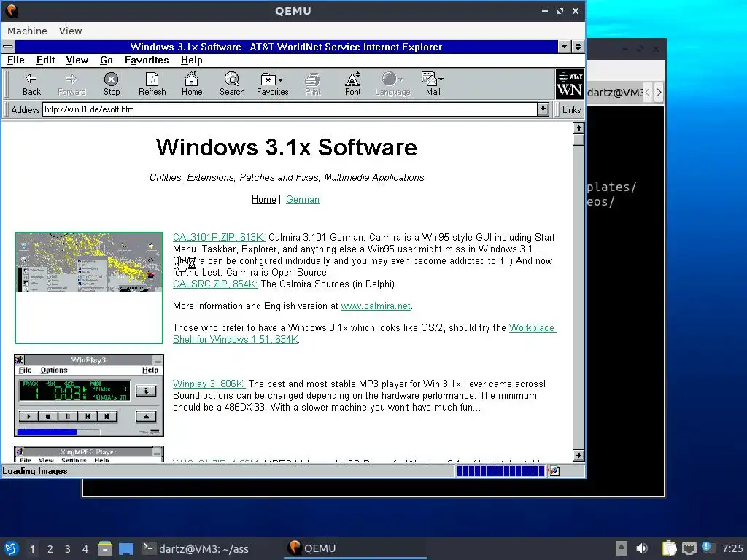Click the Back toolbar button
This screenshot has height=560, width=747.
point(31,85)
